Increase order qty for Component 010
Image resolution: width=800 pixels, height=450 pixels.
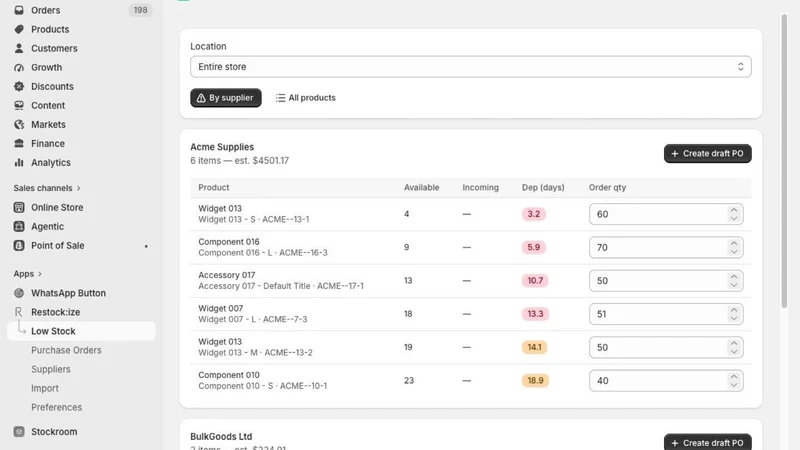(734, 376)
